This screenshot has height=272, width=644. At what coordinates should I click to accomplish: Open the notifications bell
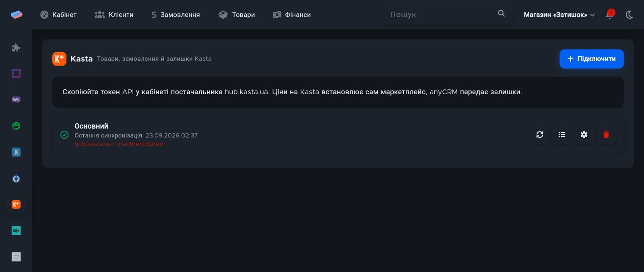(610, 15)
